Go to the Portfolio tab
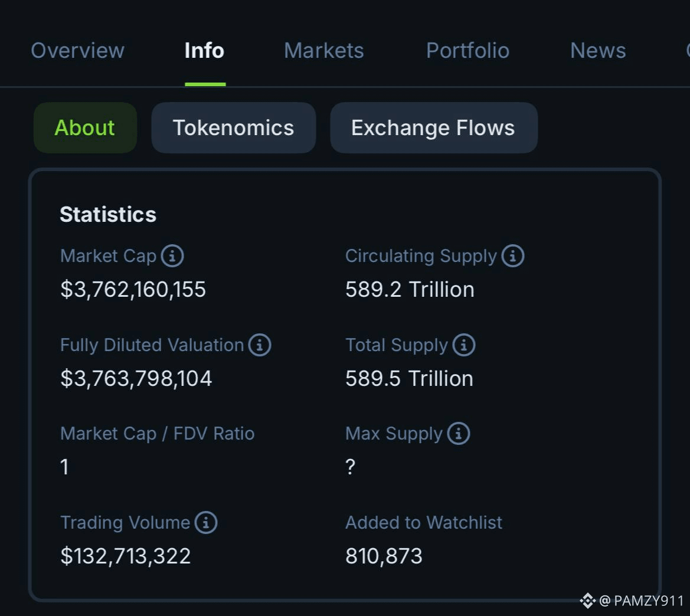This screenshot has height=616, width=690. (x=467, y=51)
